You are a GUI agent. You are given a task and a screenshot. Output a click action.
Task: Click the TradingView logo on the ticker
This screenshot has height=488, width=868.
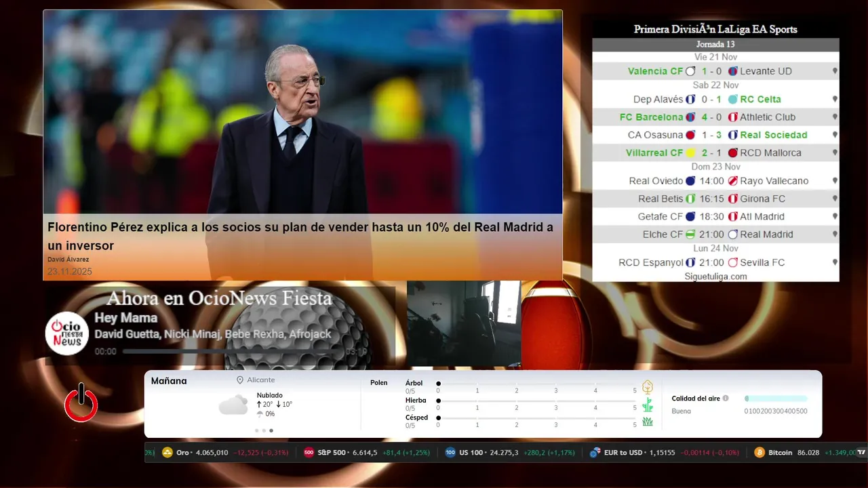861,452
